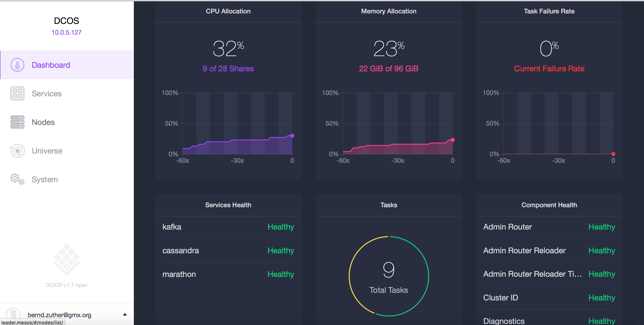The height and width of the screenshot is (325, 644).
Task: Open the Services menu item
Action: [x=47, y=94]
